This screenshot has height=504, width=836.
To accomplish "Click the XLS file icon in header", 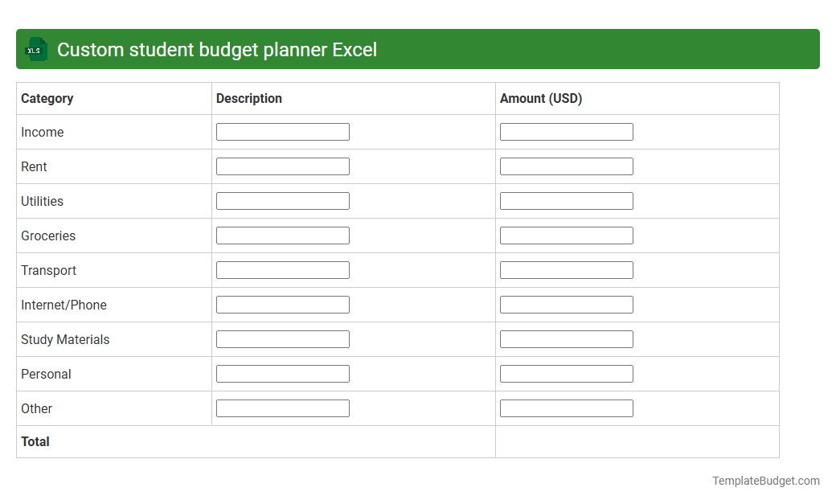I will pos(35,49).
